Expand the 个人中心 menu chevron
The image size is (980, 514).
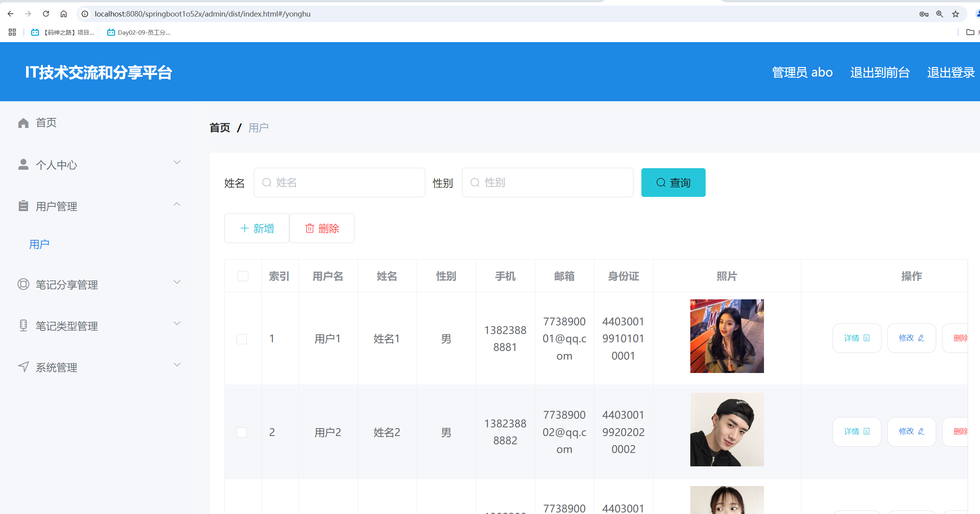(177, 162)
